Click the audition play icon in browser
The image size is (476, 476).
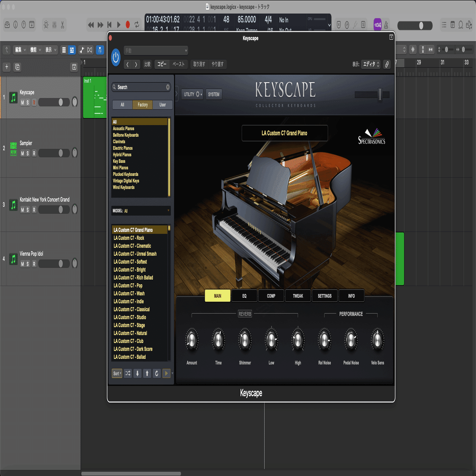pos(166,373)
